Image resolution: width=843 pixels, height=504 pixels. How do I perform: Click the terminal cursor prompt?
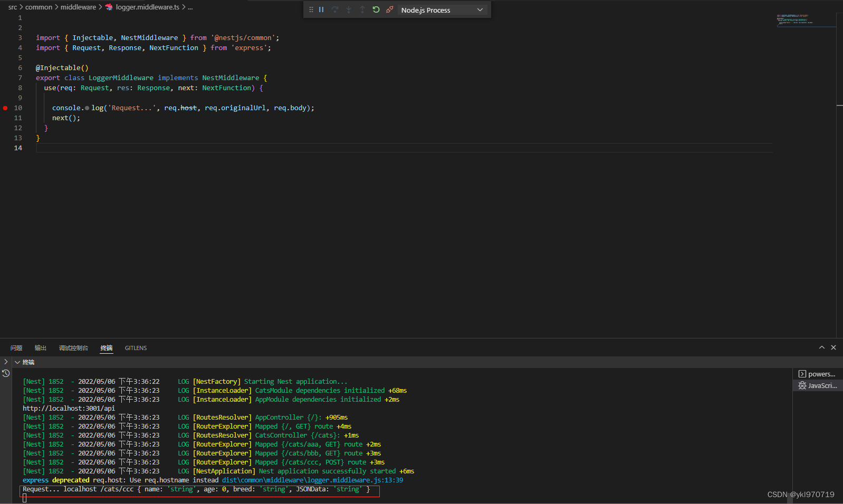25,498
